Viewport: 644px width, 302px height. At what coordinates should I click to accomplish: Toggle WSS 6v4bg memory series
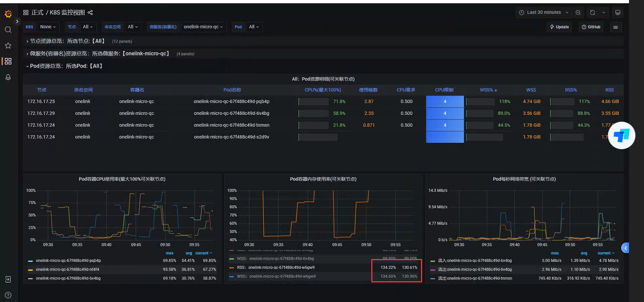(276, 258)
